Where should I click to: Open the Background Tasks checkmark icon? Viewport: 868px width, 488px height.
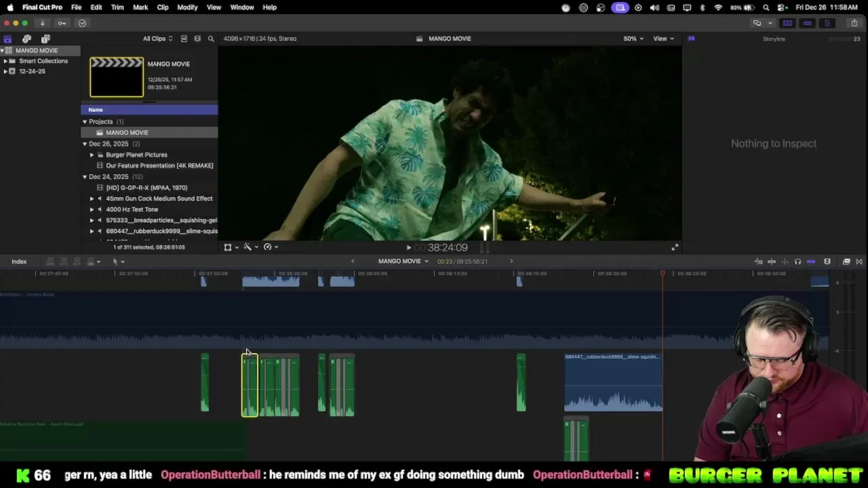pos(82,23)
